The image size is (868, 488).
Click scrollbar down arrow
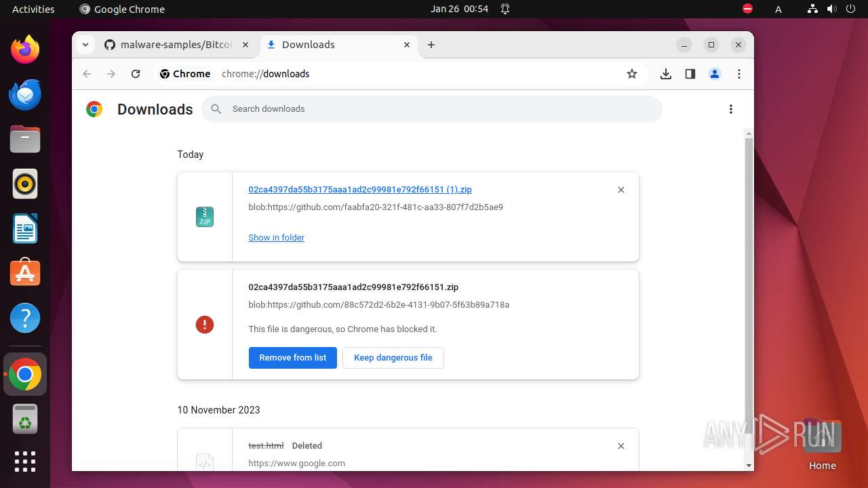point(749,466)
